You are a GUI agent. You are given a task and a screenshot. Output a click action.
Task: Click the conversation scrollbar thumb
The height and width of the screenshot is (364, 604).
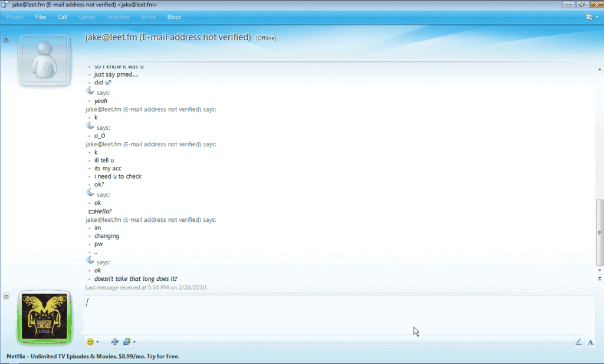pos(600,232)
